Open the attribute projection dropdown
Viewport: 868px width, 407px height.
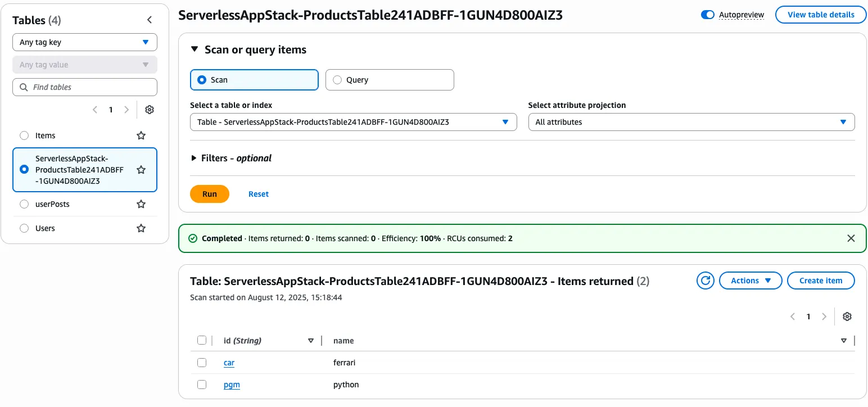tap(691, 122)
